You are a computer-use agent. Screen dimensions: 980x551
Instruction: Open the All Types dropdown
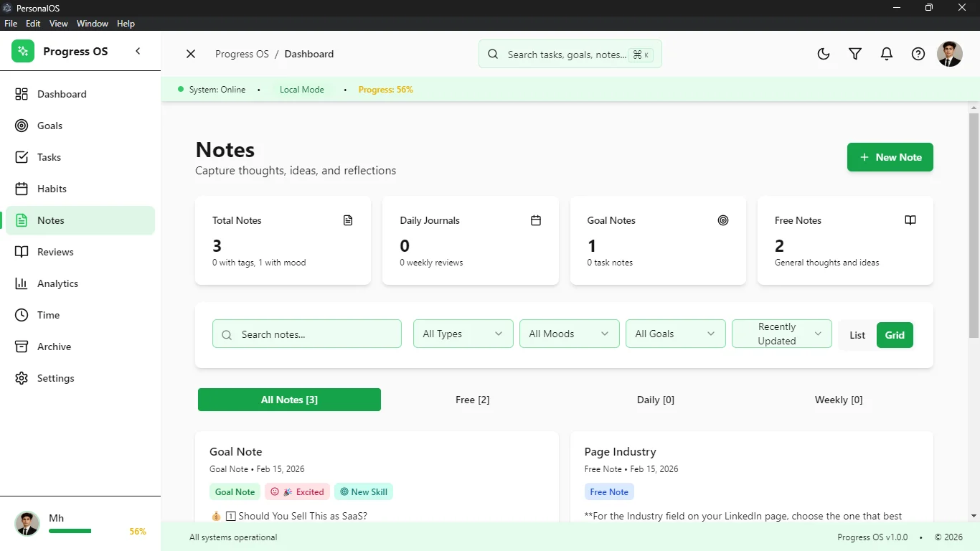pyautogui.click(x=463, y=334)
